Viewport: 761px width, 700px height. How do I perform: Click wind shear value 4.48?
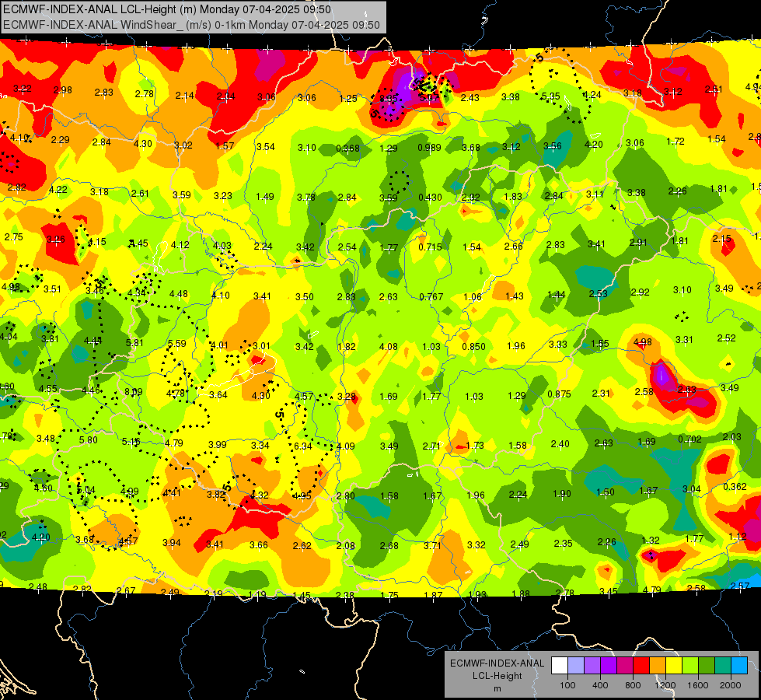coord(179,294)
